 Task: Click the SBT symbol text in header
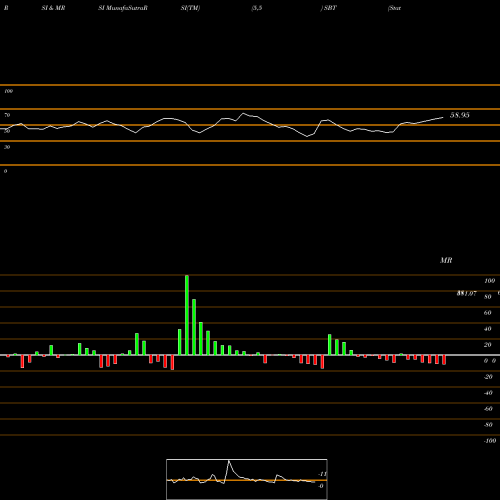(330, 8)
